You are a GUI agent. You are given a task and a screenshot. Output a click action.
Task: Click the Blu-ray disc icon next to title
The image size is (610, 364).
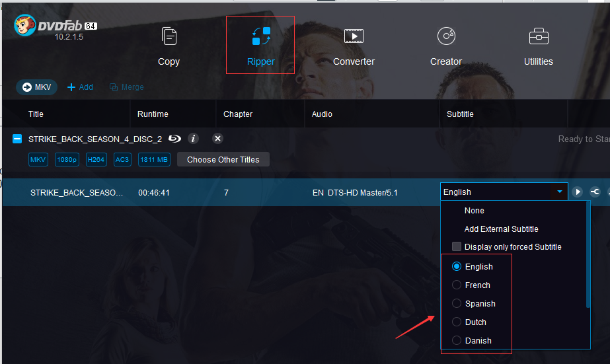pyautogui.click(x=174, y=139)
